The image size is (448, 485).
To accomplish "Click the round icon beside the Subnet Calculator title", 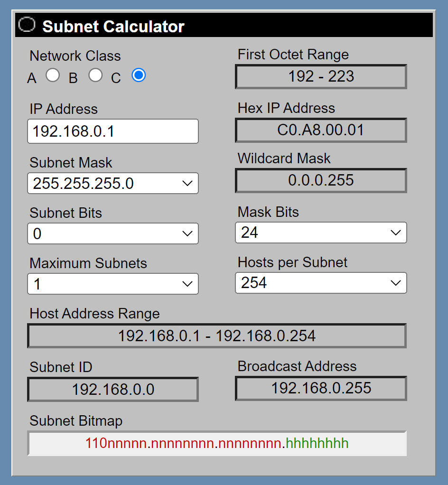I will tap(27, 24).
